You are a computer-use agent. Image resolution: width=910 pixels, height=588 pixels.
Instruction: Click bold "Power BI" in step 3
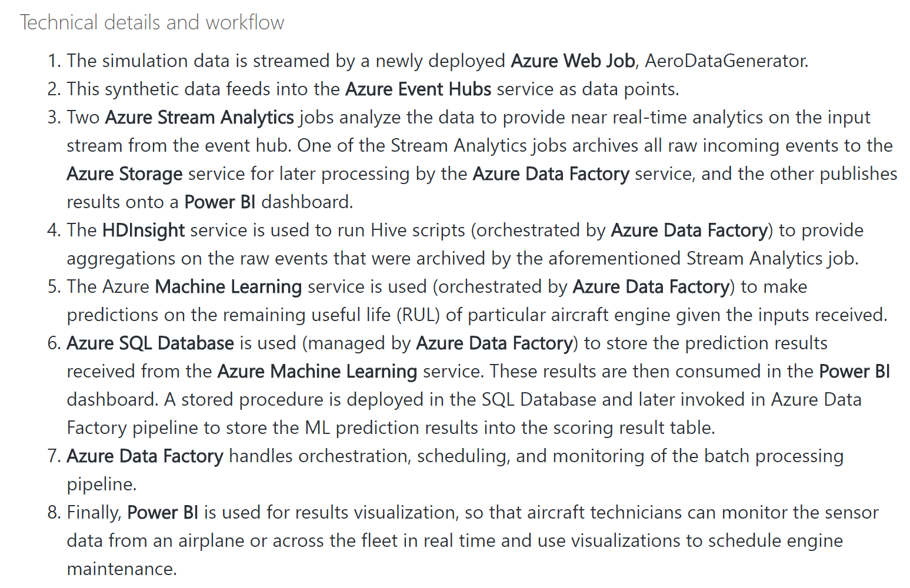pyautogui.click(x=219, y=202)
